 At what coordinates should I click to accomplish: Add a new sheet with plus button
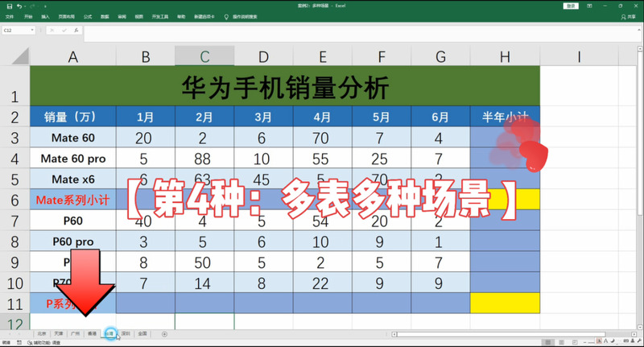pyautogui.click(x=164, y=334)
